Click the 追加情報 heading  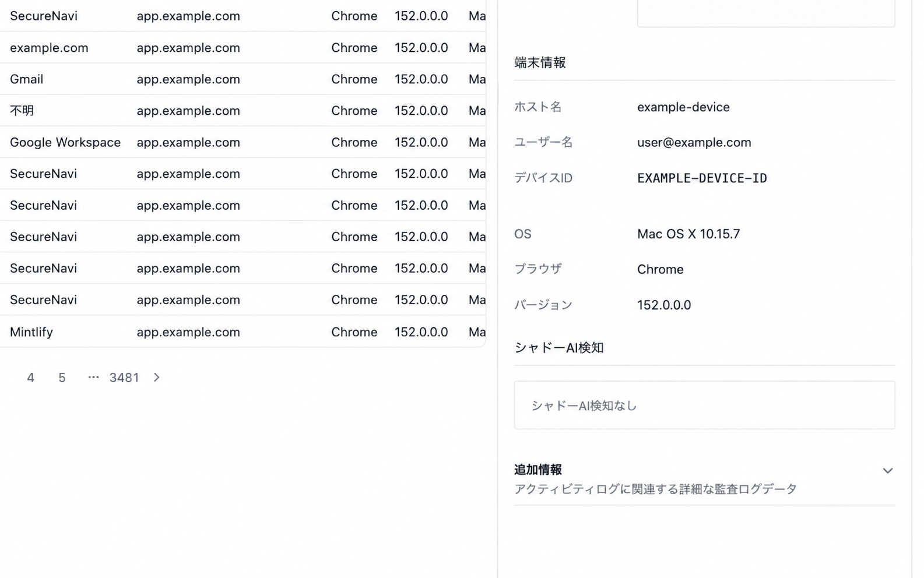(x=537, y=470)
